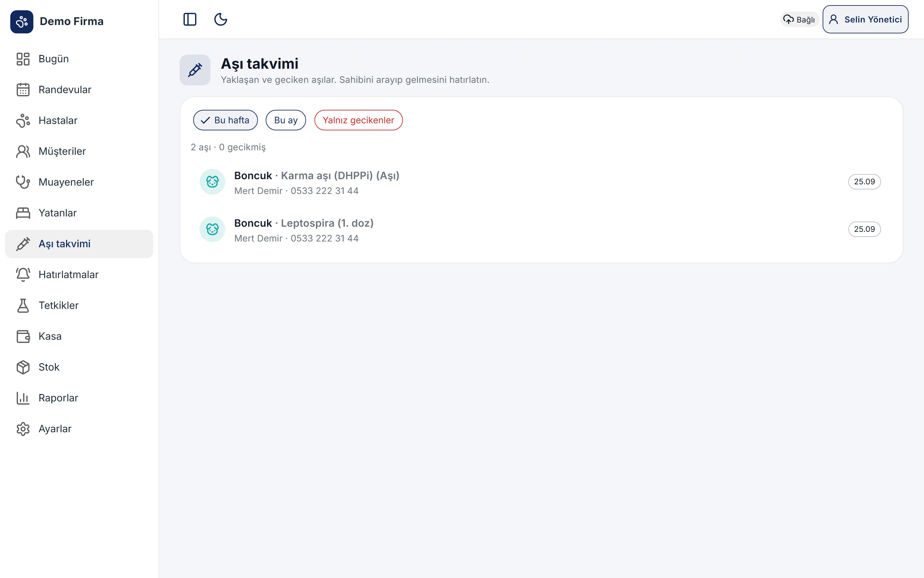924x578 pixels.
Task: Click the Demo Firma paw logo icon
Action: (x=22, y=22)
